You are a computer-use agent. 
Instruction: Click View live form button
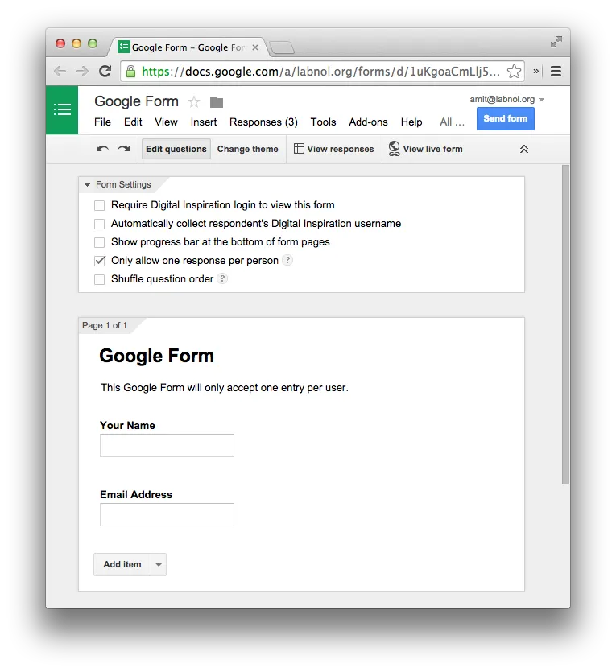(426, 149)
